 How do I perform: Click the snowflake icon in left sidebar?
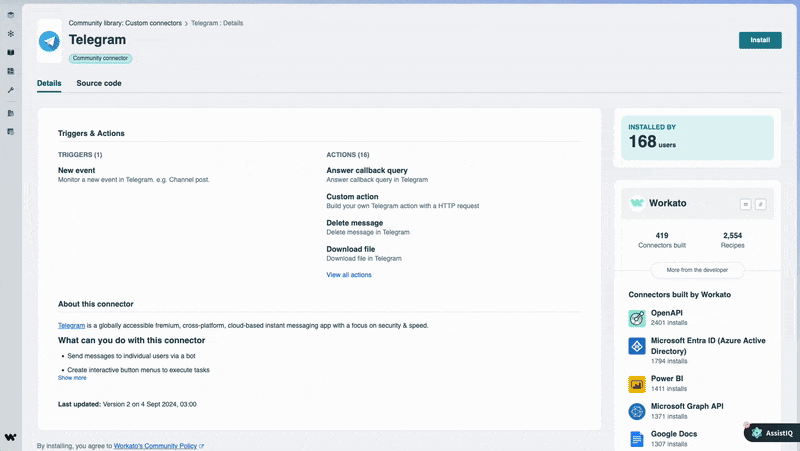pos(10,33)
